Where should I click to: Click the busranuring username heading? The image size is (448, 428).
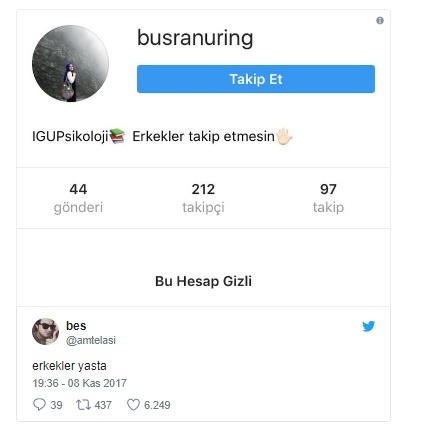tap(195, 38)
